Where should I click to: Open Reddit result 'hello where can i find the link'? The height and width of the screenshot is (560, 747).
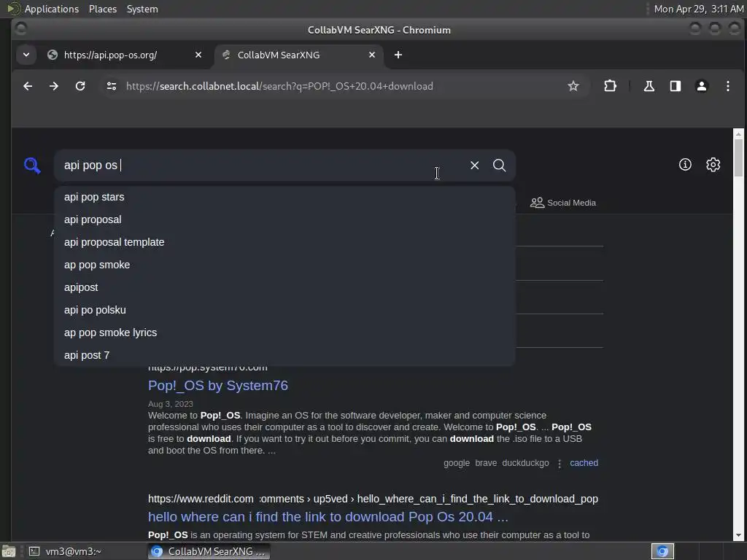click(x=328, y=517)
